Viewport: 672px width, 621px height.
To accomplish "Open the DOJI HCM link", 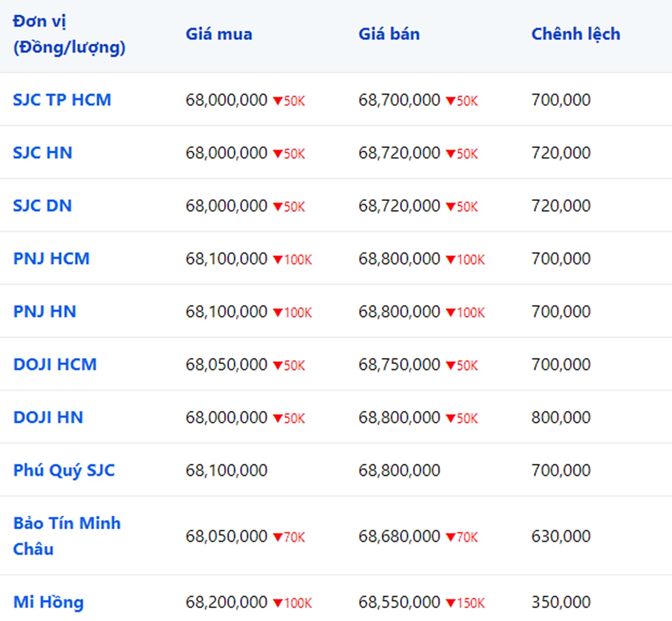I will tap(55, 365).
